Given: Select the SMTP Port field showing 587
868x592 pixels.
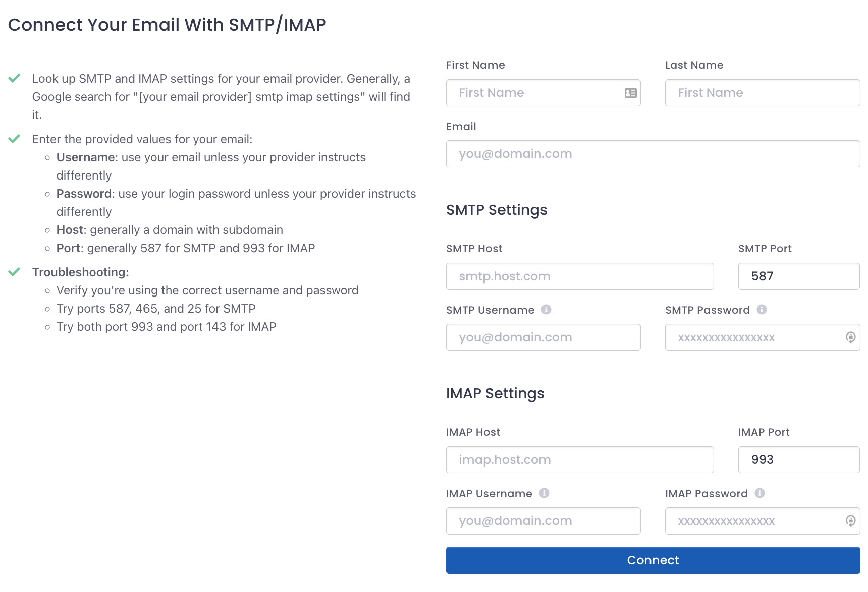Looking at the screenshot, I should coord(798,276).
